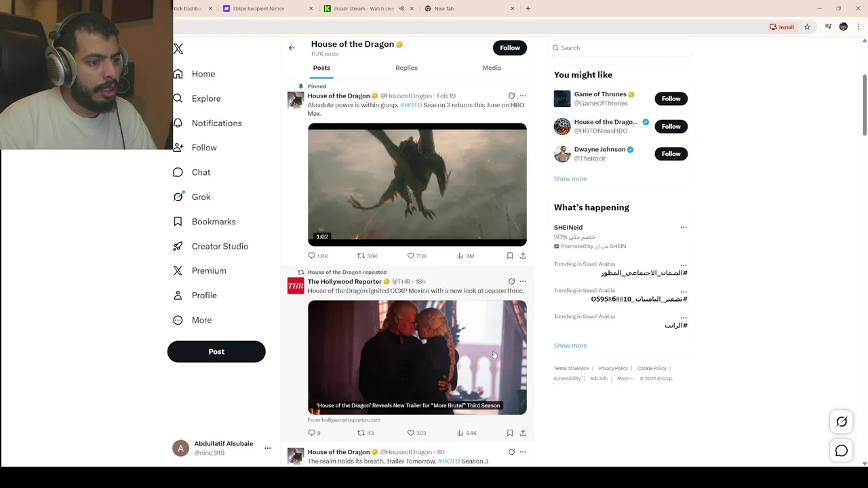Screen dimensions: 868x488
Task: Expand the footer More link
Action: tap(625, 378)
